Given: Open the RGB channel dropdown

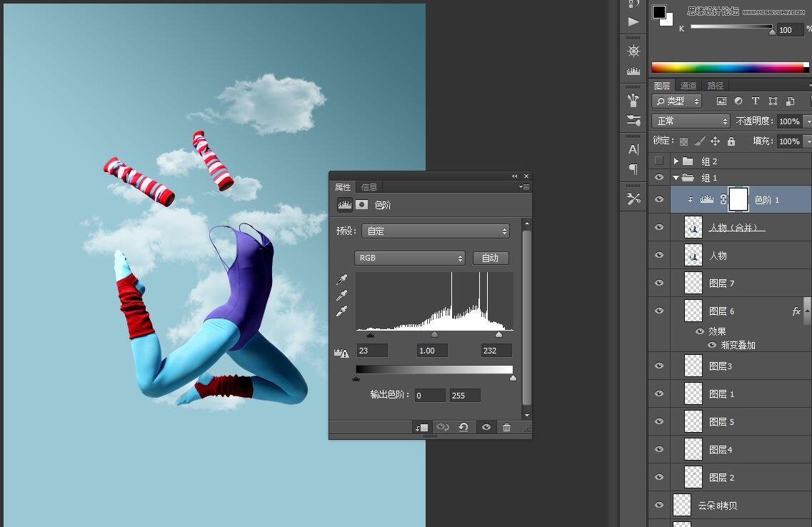Looking at the screenshot, I should [409, 258].
